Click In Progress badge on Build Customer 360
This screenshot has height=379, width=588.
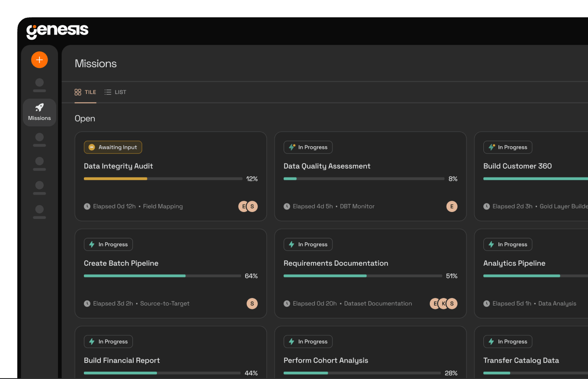click(x=508, y=147)
